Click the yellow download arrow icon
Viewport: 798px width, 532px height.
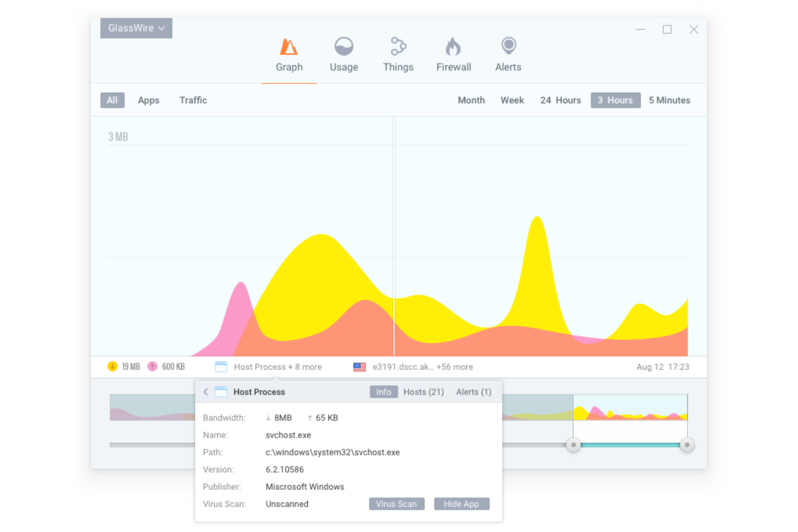click(112, 367)
